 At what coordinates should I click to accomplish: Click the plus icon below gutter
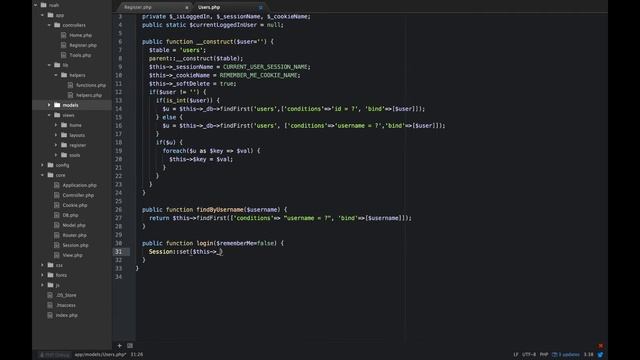pos(120,346)
